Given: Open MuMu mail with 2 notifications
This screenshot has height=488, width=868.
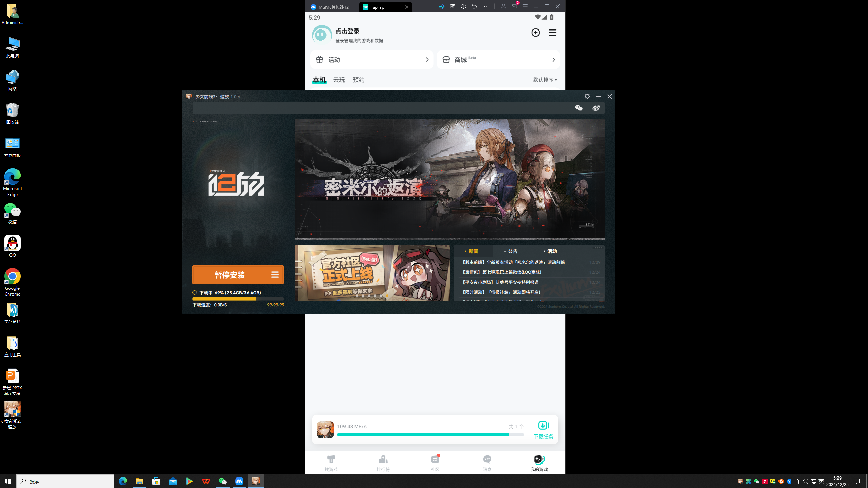Looking at the screenshot, I should [515, 6].
